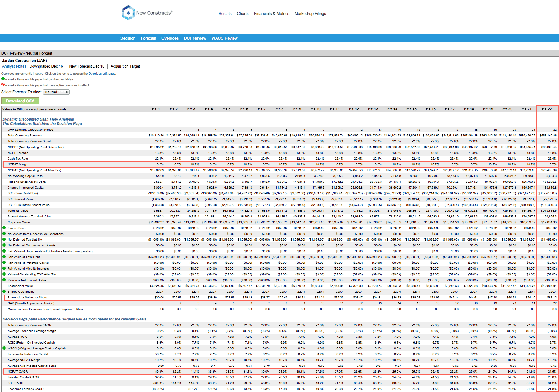The height and width of the screenshot is (392, 559).
Task: Click Maximum Loss Exposure from Special Purpose Entities
Action: click(x=45, y=309)
